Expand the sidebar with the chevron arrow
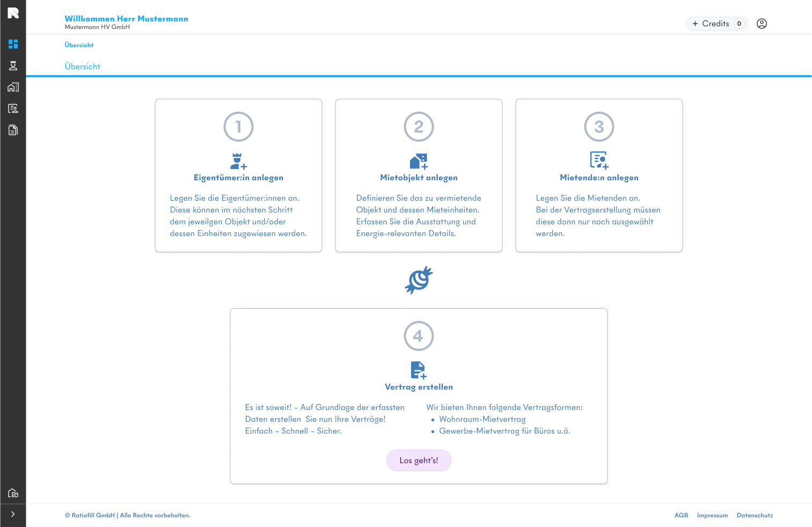 click(x=13, y=514)
